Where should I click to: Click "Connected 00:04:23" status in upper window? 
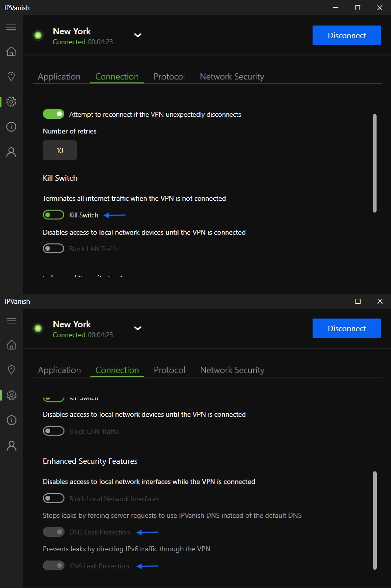[83, 42]
